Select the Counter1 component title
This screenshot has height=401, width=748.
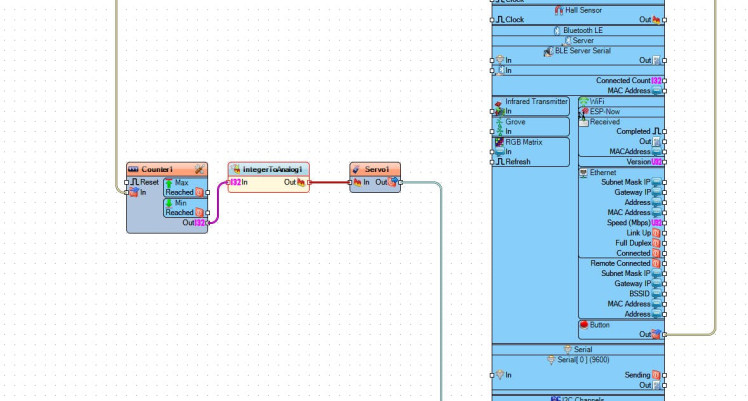[x=157, y=169]
